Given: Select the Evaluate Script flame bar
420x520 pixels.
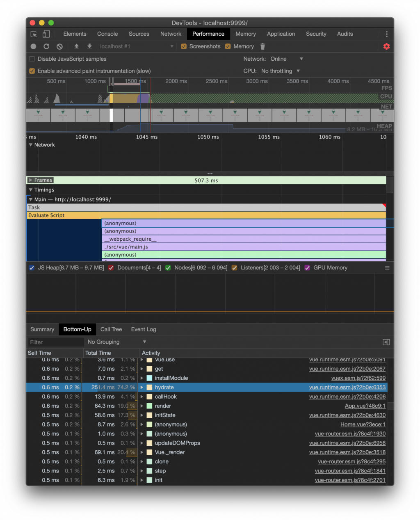Looking at the screenshot, I should (x=206, y=215).
